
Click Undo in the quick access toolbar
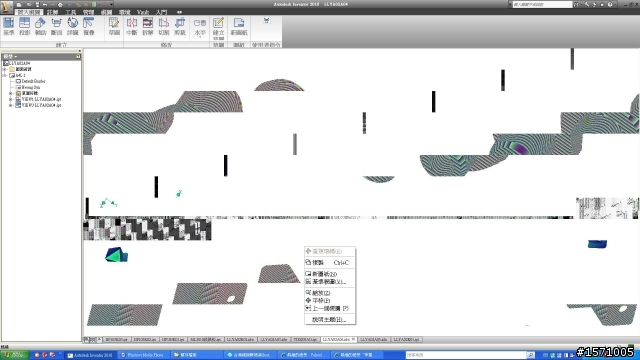pos(45,4)
